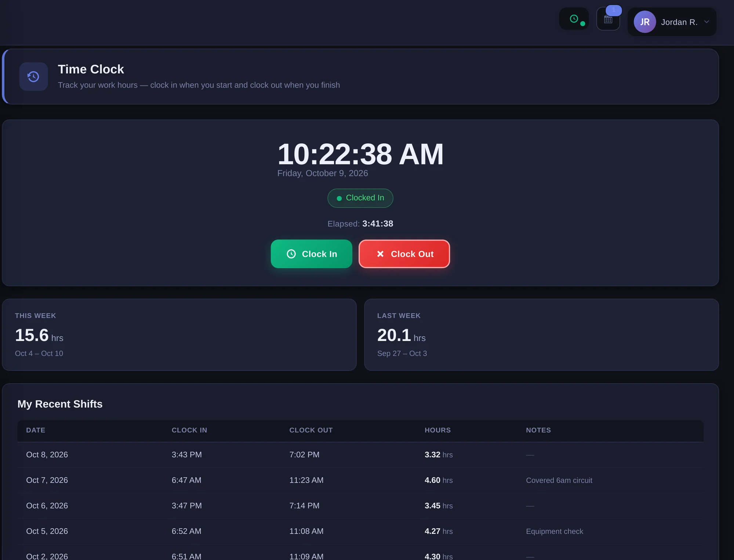The height and width of the screenshot is (560, 734).
Task: Click the 3:43 PM clock-in cell
Action: pos(187,455)
